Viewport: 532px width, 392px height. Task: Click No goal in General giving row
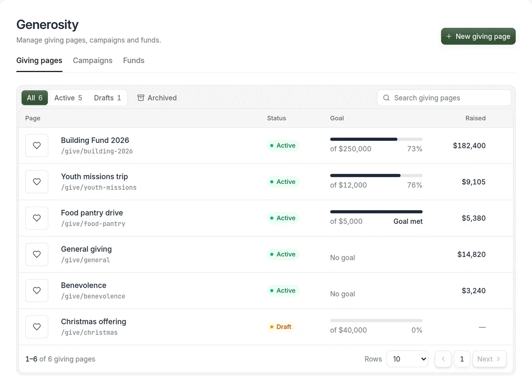coord(343,257)
